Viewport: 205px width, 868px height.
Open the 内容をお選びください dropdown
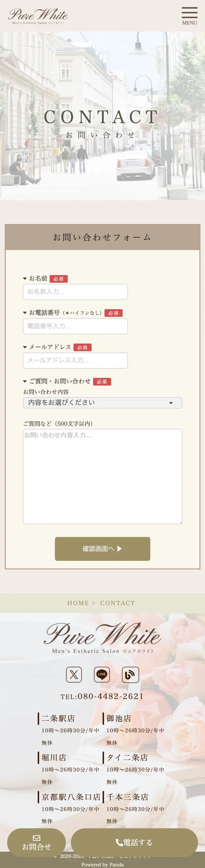click(102, 403)
